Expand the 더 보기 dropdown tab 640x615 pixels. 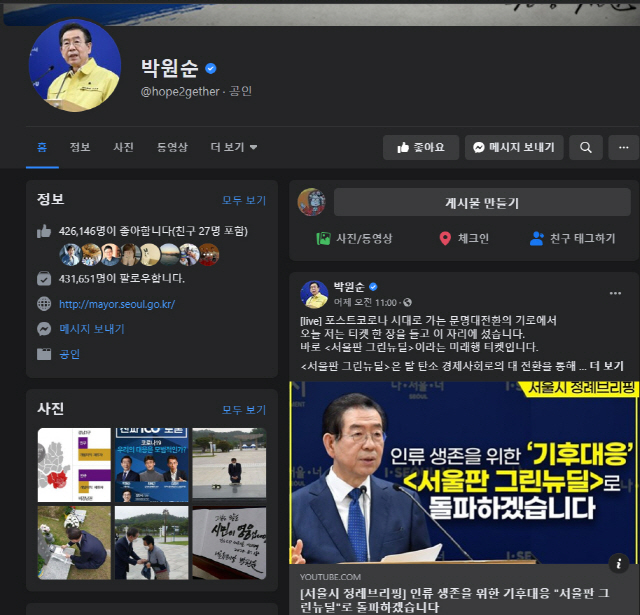pyautogui.click(x=234, y=147)
